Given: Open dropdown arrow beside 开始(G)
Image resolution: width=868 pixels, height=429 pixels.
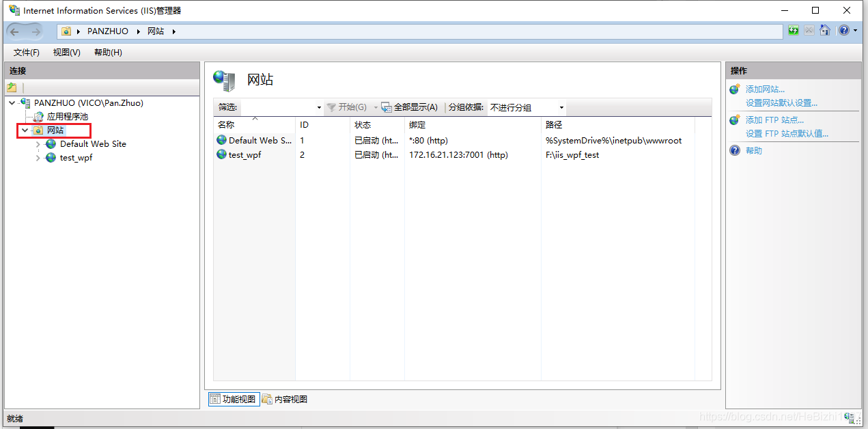Looking at the screenshot, I should point(376,108).
